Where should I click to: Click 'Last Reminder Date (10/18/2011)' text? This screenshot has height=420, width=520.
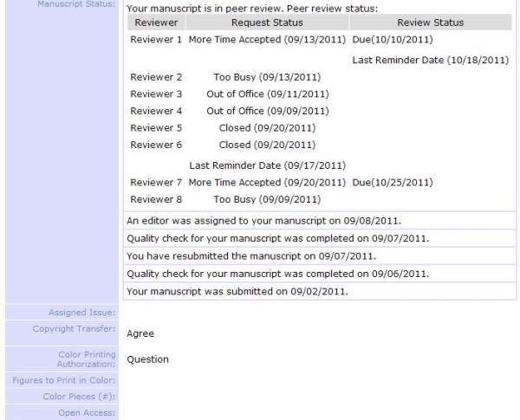pos(431,60)
